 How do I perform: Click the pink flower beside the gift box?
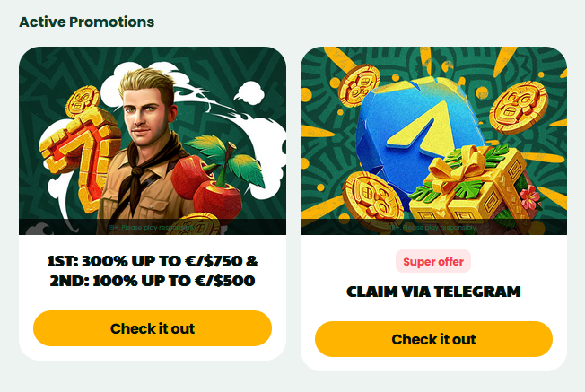(529, 197)
